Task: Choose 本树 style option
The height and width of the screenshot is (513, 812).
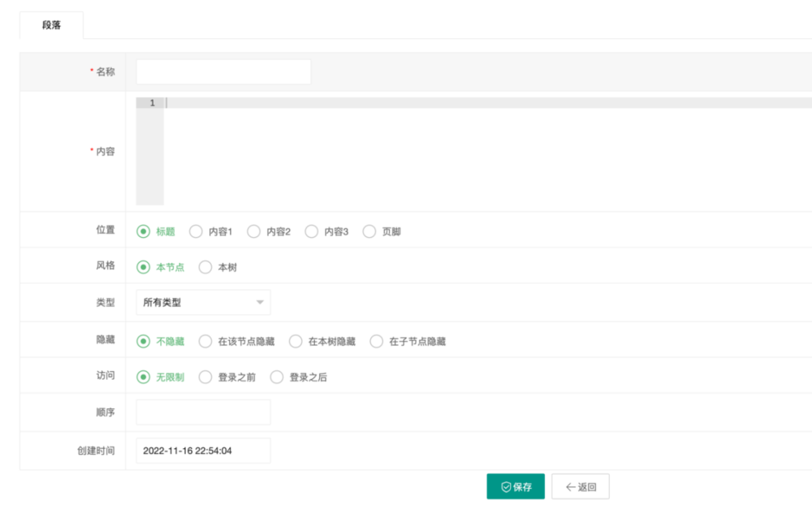Action: click(205, 267)
